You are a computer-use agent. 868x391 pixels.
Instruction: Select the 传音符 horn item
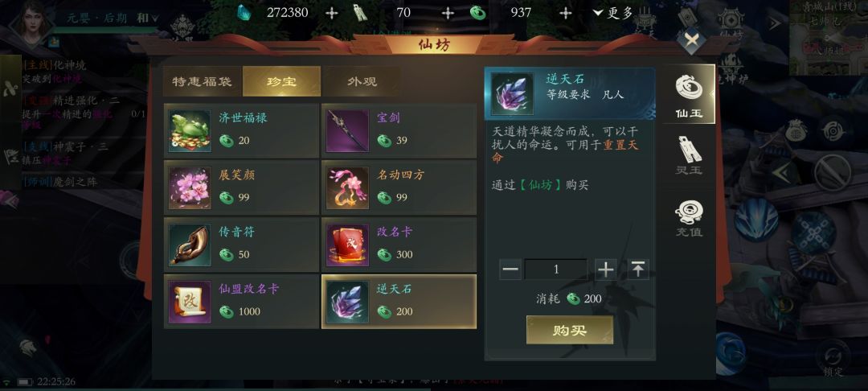241,245
